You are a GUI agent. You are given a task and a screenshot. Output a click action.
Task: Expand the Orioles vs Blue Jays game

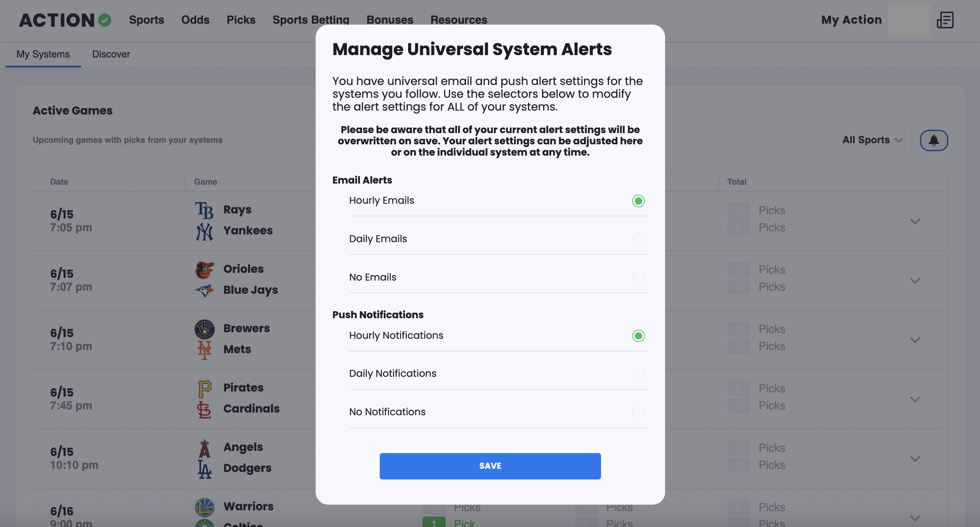(914, 280)
